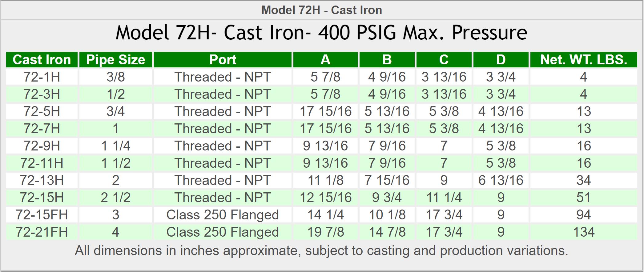Screen dimensions: 644x272
Task: Select model 72-5H in the table
Action: (42, 111)
